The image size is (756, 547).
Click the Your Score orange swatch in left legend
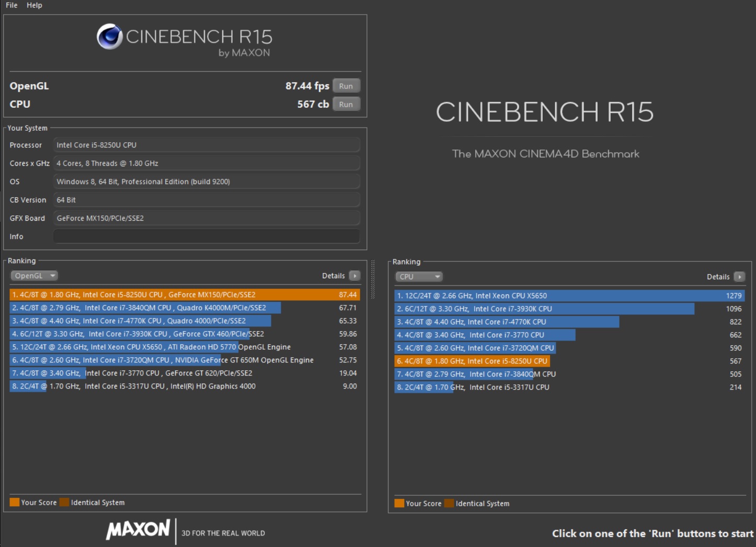15,502
